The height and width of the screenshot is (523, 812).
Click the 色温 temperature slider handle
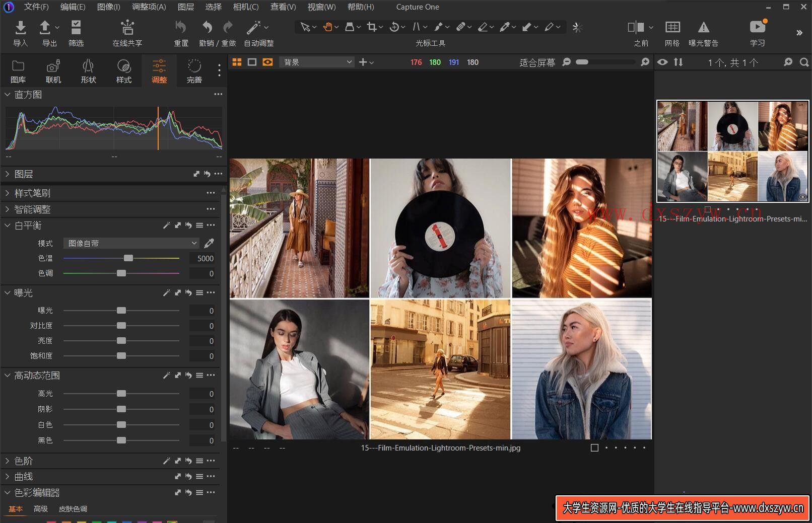click(x=128, y=258)
